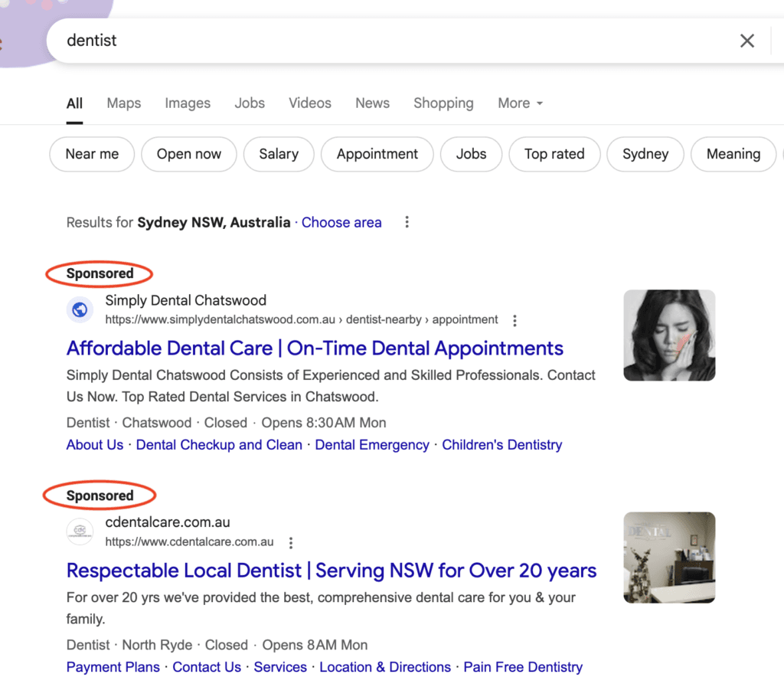Click "Opens 8:30 AM Mon" hours text
The image size is (784, 700).
click(324, 423)
